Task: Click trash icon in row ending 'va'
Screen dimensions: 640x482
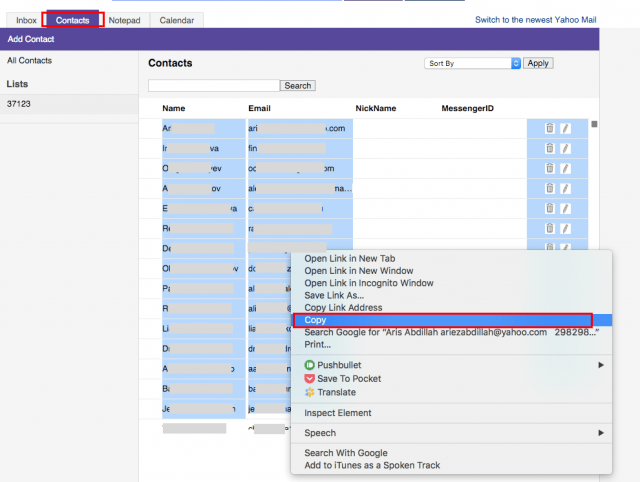Action: coord(549,148)
